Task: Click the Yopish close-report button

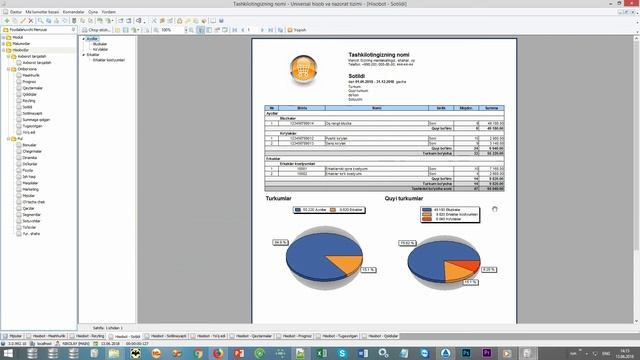Action: pyautogui.click(x=297, y=30)
